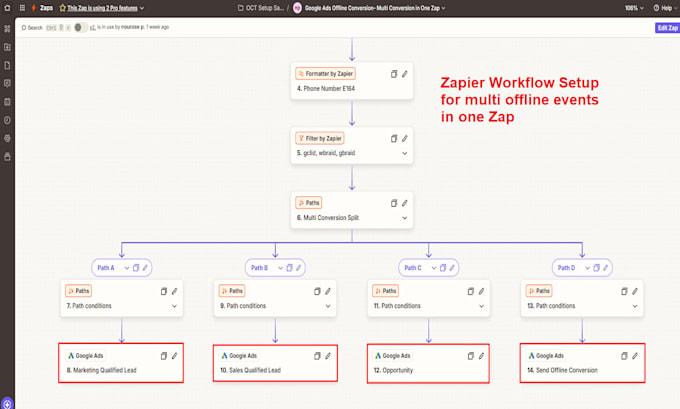680x409 pixels.
Task: Duplicate the gclid, wbraid, gbraid filter step
Action: [394, 139]
